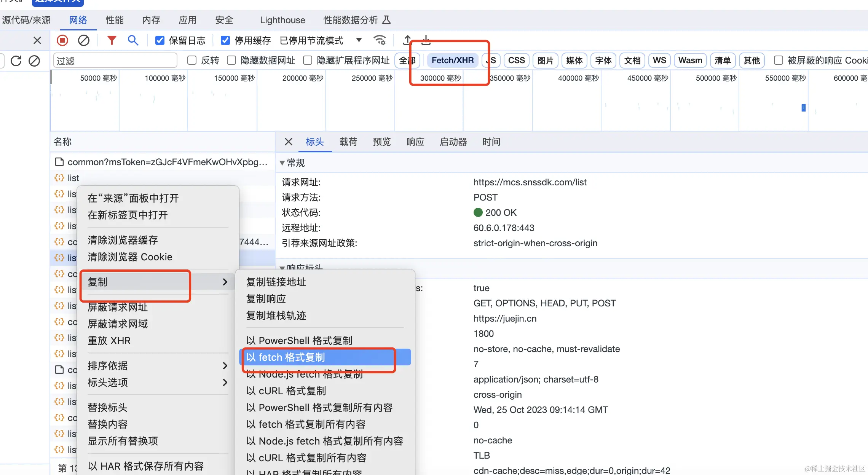
Task: Click the stop recording network log icon
Action: point(62,40)
